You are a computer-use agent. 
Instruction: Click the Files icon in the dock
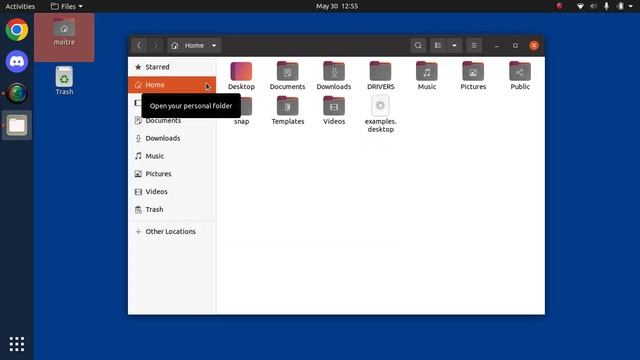click(x=17, y=125)
